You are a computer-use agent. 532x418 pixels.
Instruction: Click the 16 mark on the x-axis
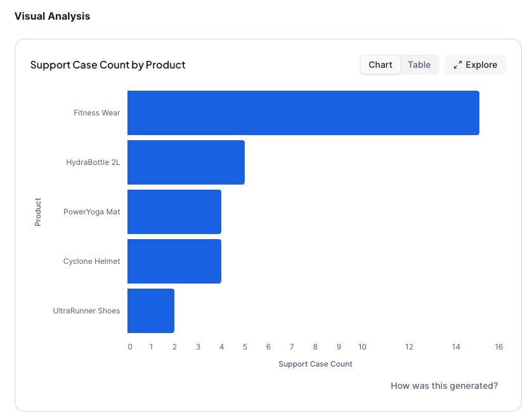pos(498,346)
